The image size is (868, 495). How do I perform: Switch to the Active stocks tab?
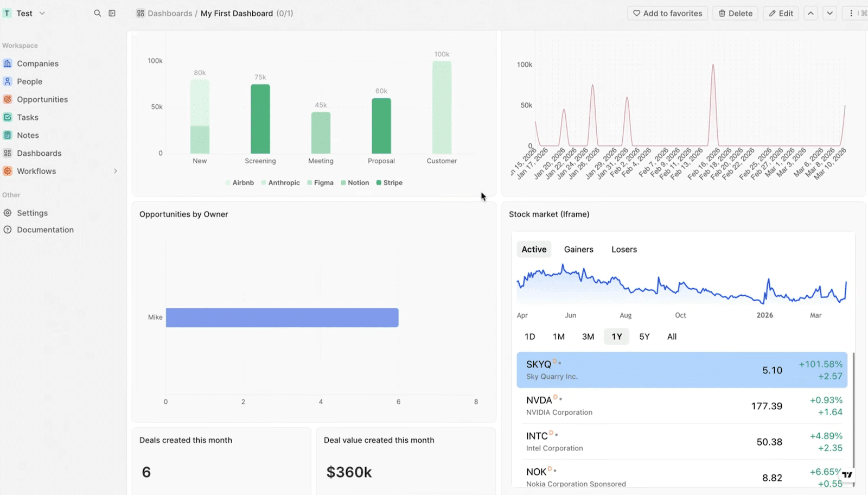coord(534,249)
